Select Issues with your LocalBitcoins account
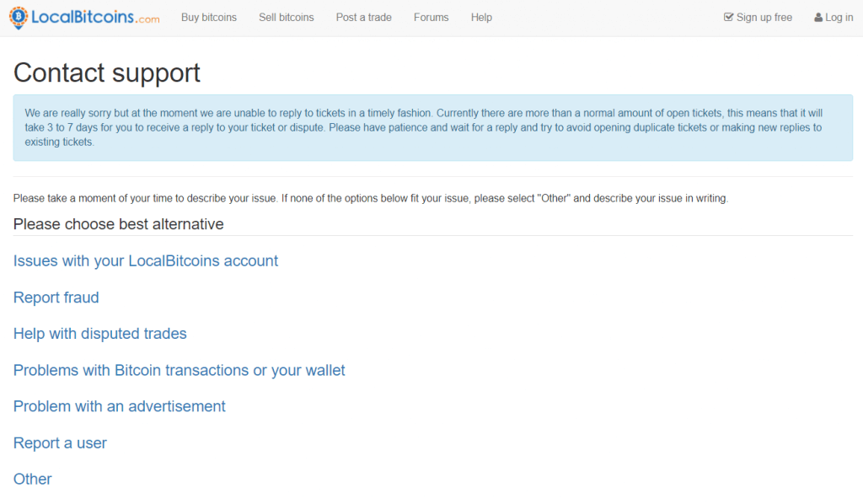The image size is (863, 504). pos(146,260)
